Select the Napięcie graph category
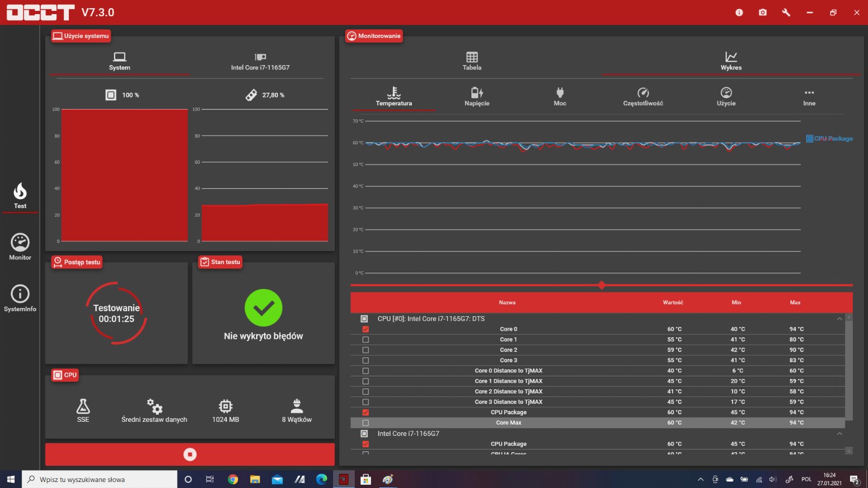Image resolution: width=868 pixels, height=488 pixels. pos(477,96)
